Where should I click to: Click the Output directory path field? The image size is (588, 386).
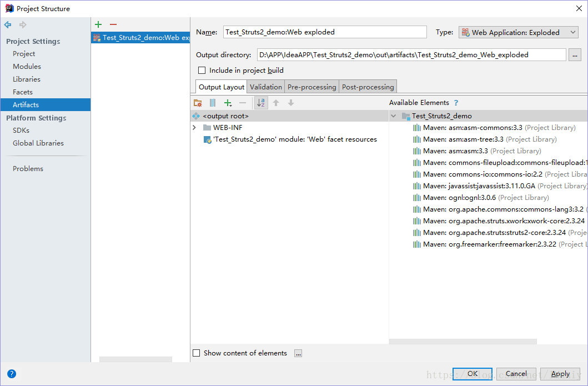point(411,55)
